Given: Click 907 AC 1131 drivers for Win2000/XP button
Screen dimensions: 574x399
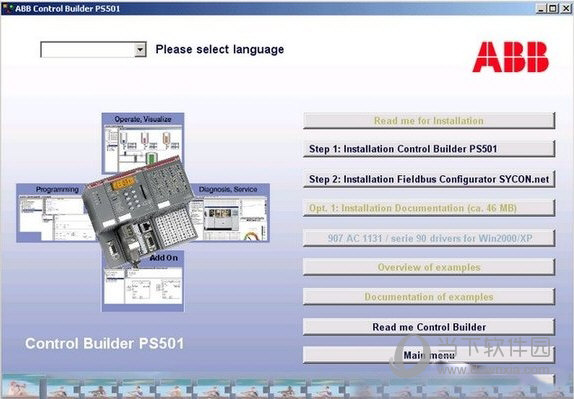Looking at the screenshot, I should tap(429, 238).
